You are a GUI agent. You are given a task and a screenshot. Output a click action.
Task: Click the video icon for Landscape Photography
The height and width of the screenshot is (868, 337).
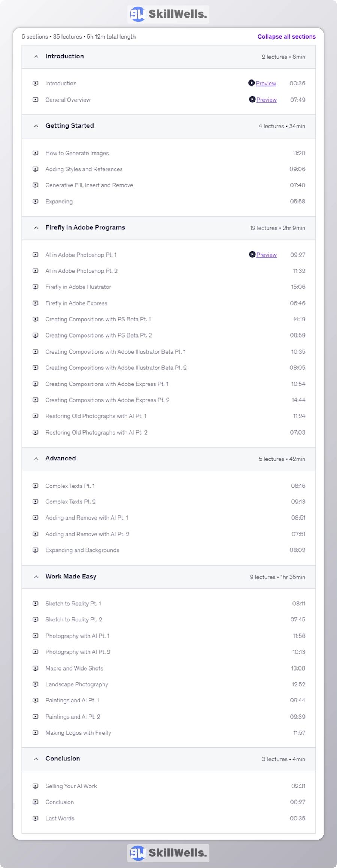pyautogui.click(x=36, y=684)
